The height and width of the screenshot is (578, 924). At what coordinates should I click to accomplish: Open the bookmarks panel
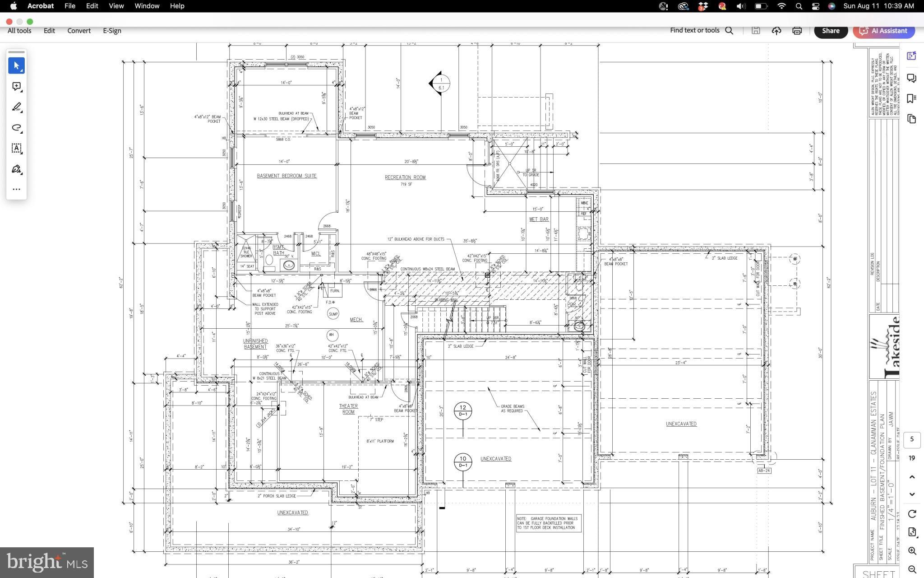pos(911,98)
